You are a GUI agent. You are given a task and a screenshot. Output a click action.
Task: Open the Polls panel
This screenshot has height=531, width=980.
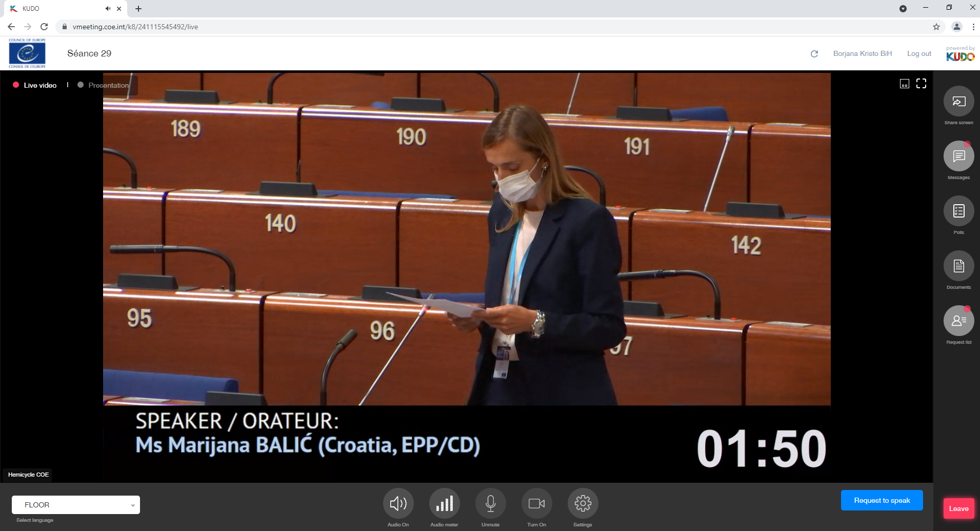pos(958,211)
